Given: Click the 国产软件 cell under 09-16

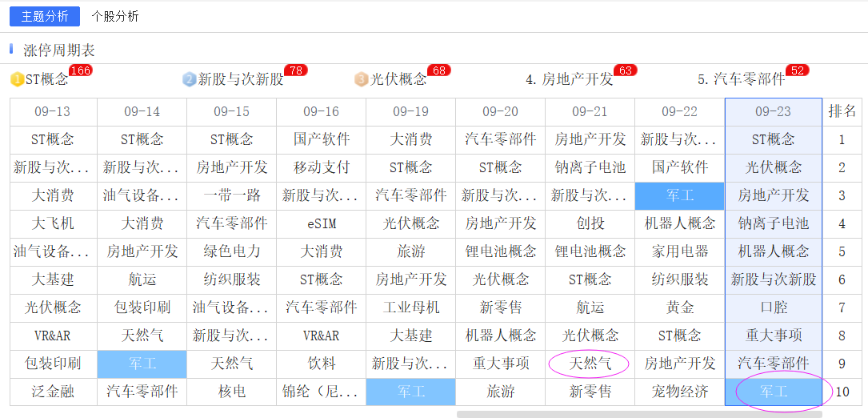Looking at the screenshot, I should coord(322,139).
